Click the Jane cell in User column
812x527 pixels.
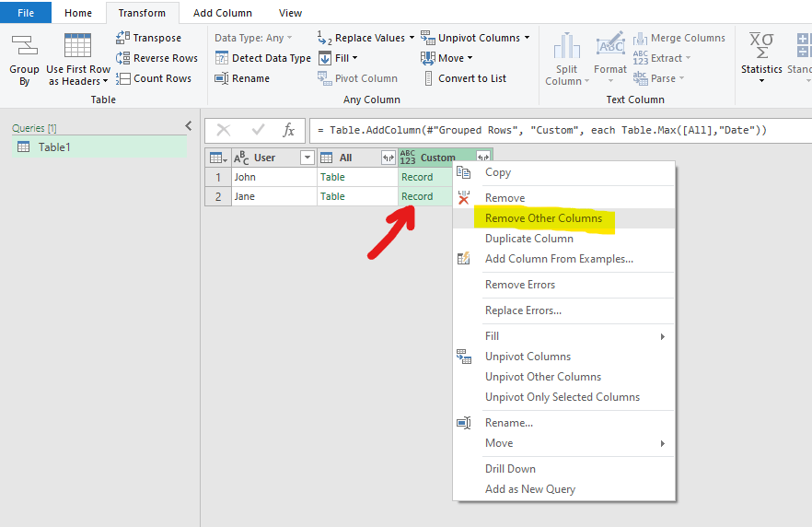(274, 196)
